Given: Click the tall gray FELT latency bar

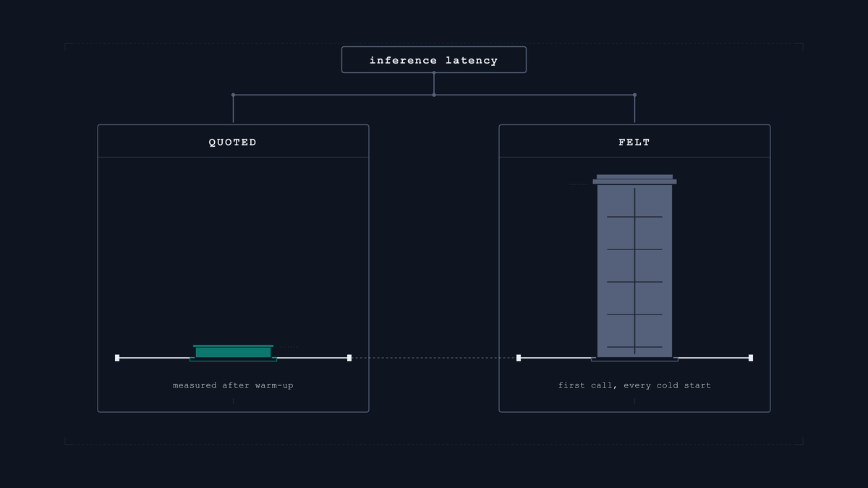Looking at the screenshot, I should point(634,270).
